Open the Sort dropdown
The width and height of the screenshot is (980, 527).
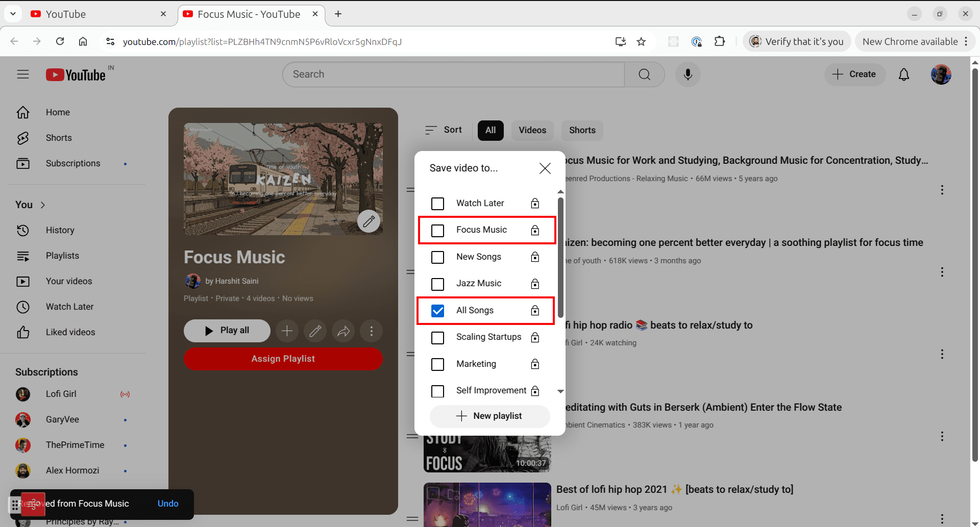click(443, 130)
